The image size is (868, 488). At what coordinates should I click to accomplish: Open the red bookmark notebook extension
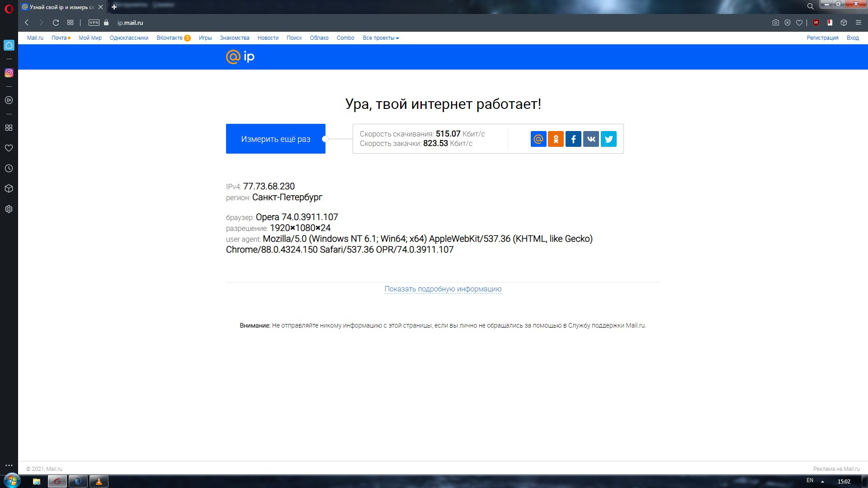[x=830, y=23]
